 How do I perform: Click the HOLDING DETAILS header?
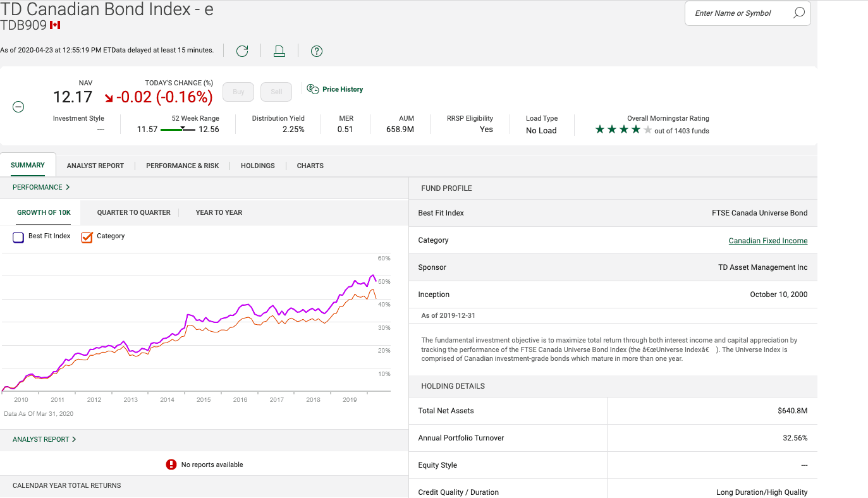click(453, 386)
